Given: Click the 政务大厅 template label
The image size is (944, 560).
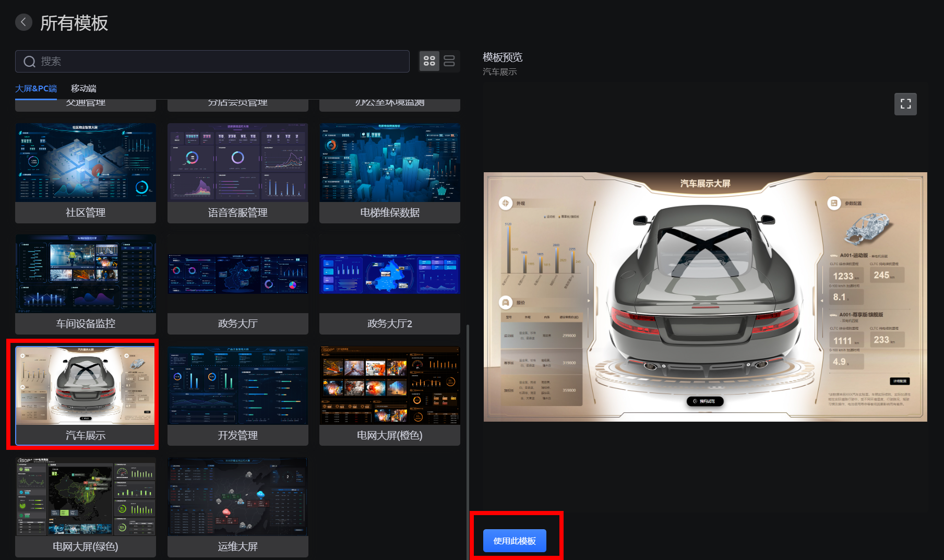Looking at the screenshot, I should [x=238, y=324].
